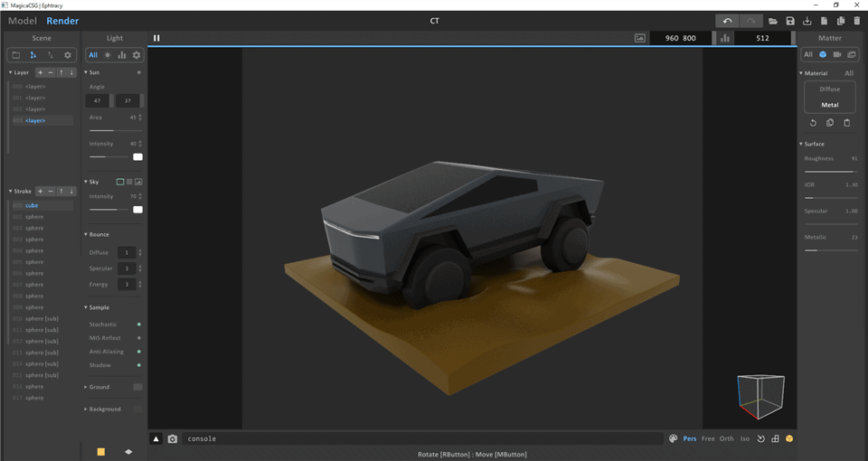Switch to the Model tab
868x461 pixels.
pos(22,21)
